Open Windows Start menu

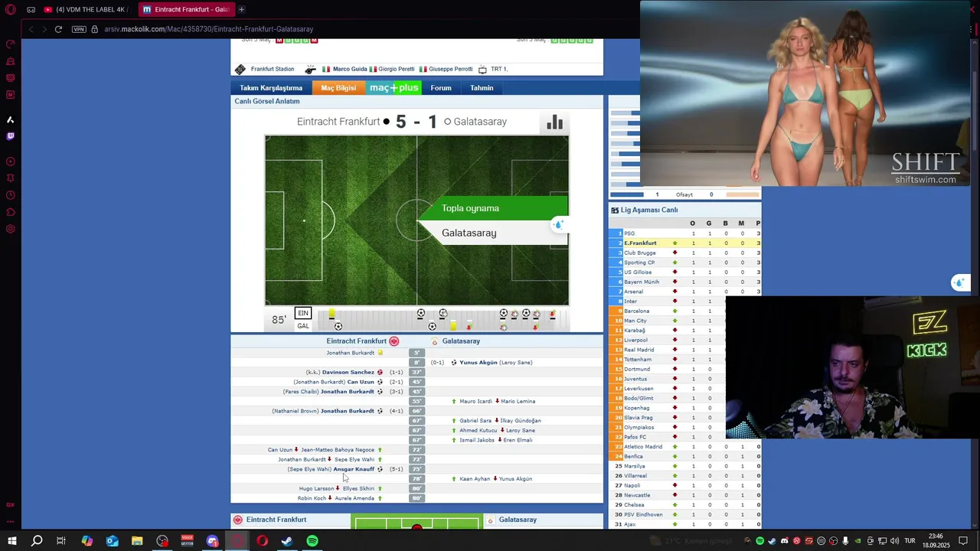(x=11, y=541)
